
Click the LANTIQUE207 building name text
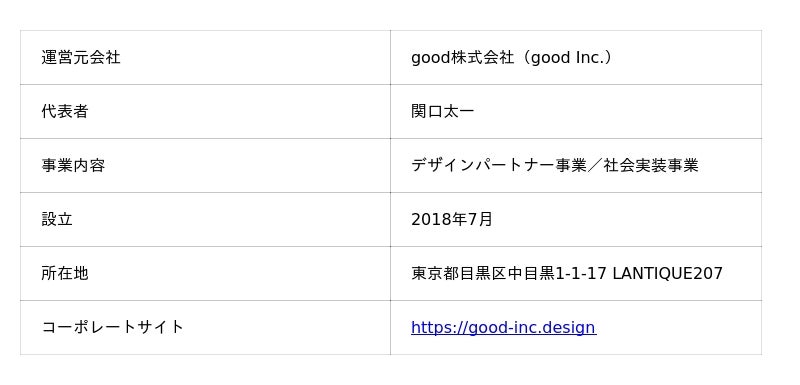tap(667, 274)
